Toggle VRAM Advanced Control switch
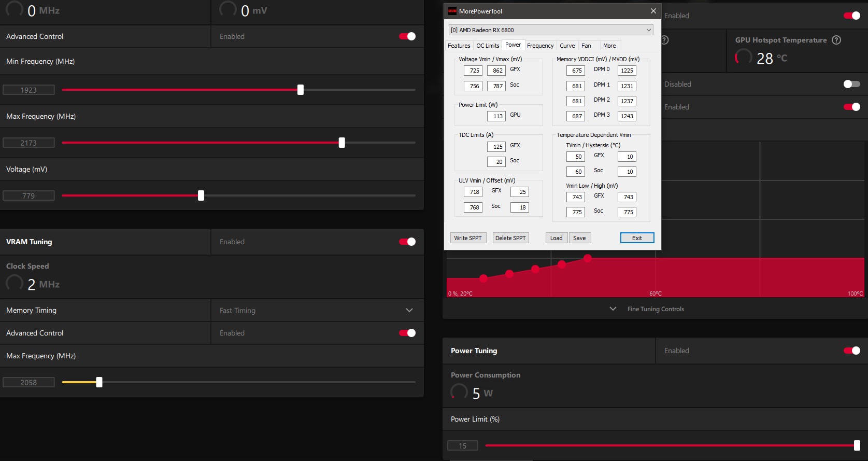Image resolution: width=868 pixels, height=461 pixels. coord(407,333)
